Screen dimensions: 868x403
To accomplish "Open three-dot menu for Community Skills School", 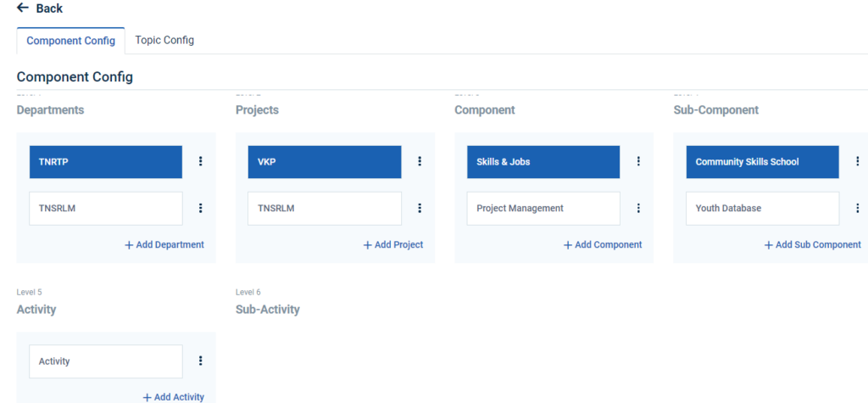I will 857,161.
